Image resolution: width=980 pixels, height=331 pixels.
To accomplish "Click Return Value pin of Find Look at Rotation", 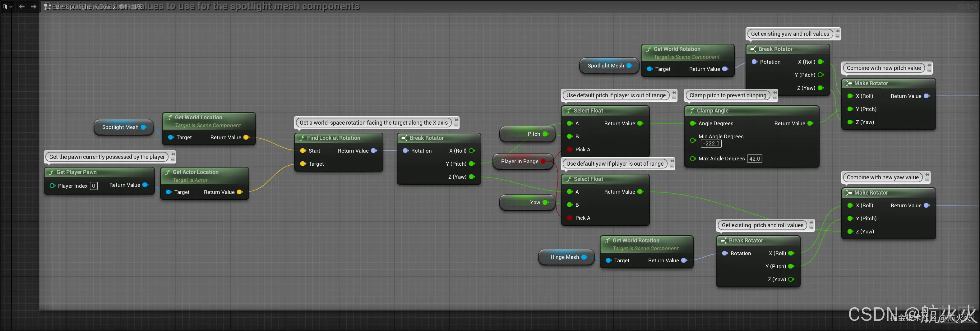I will (x=374, y=151).
